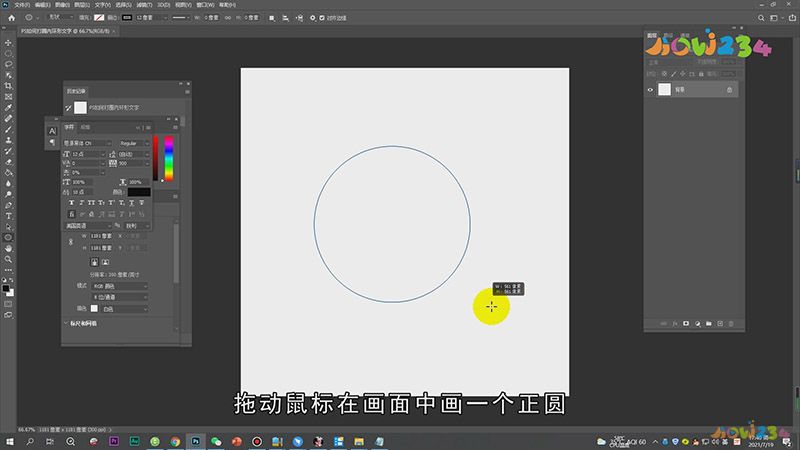Open path arrangement options
The height and width of the screenshot is (450, 800).
pyautogui.click(x=299, y=18)
